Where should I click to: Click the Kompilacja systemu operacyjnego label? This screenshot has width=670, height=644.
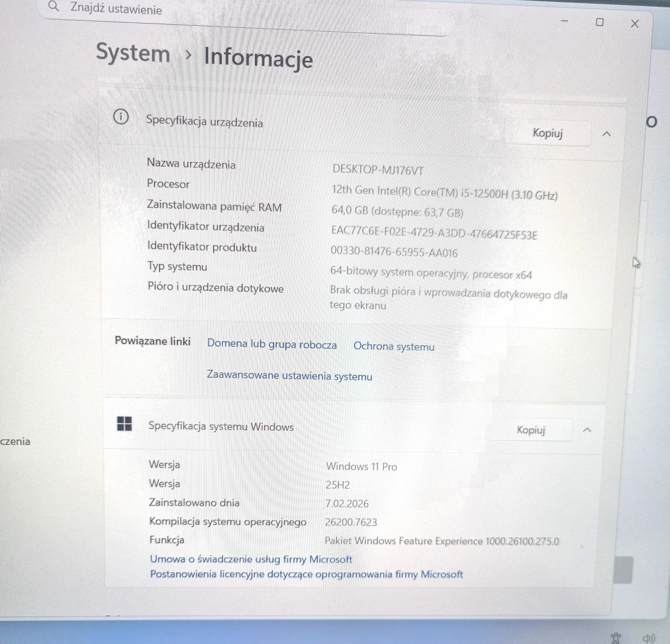pos(228,521)
